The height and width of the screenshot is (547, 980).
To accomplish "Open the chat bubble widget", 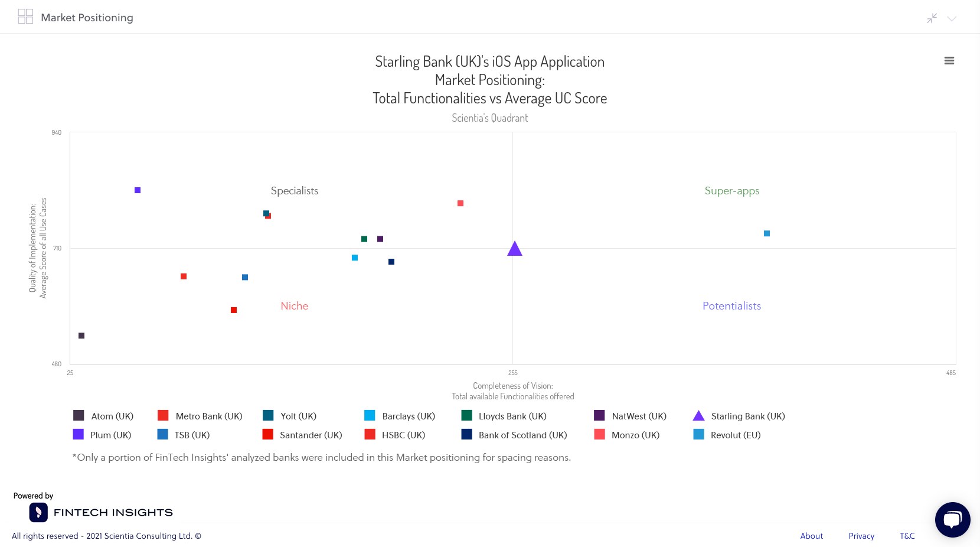I will (952, 520).
